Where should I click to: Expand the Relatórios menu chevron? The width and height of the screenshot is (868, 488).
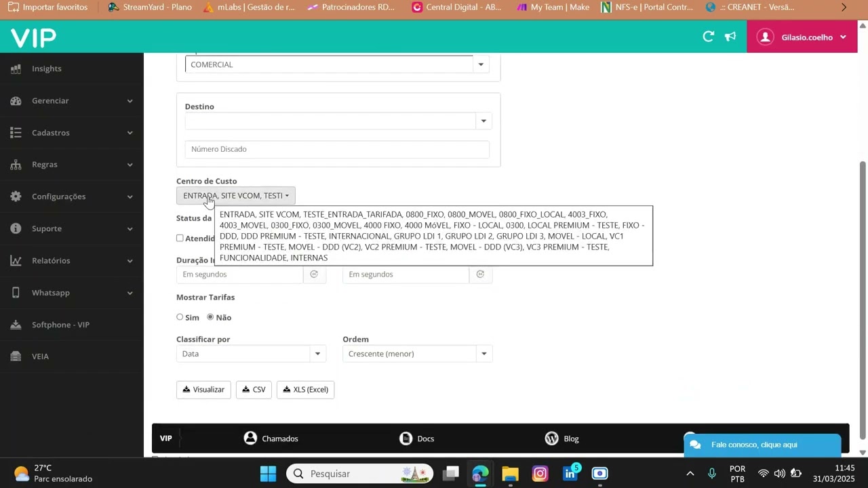130,261
